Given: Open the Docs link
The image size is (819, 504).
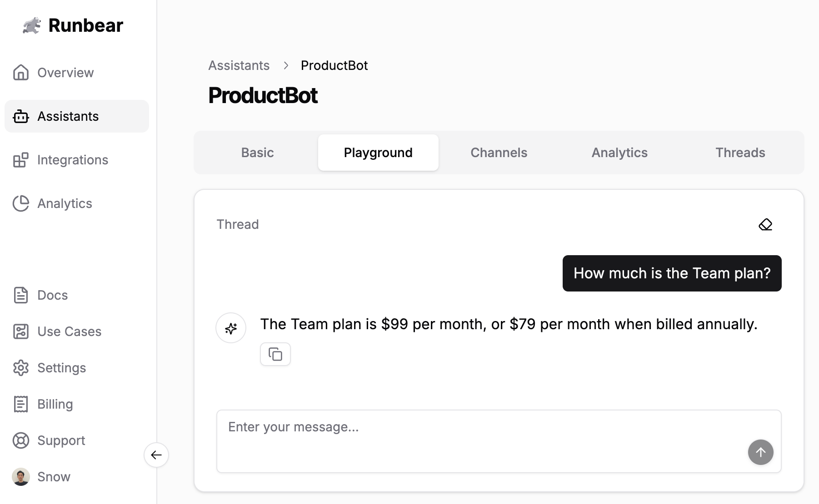Looking at the screenshot, I should coord(52,295).
